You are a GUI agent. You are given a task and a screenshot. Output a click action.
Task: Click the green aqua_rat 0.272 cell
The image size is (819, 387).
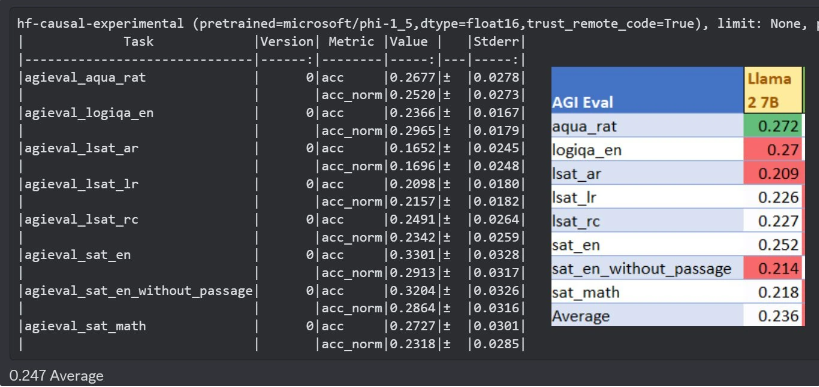[773, 126]
